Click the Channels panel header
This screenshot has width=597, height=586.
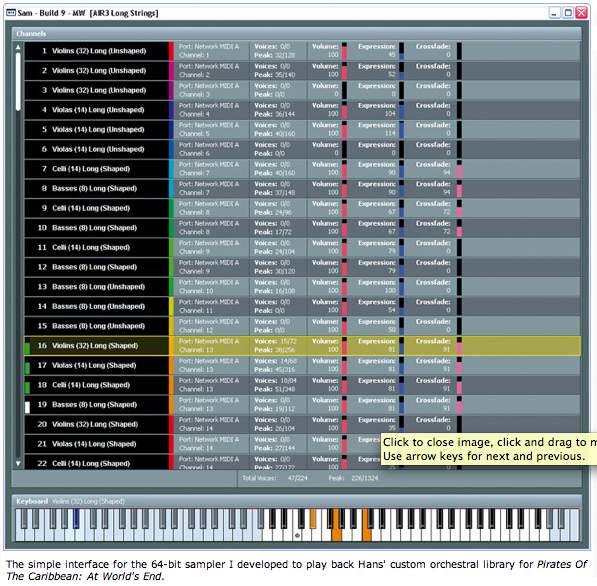click(296, 34)
